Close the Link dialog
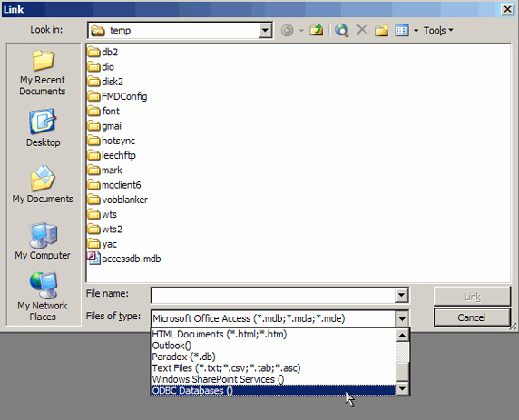Image resolution: width=519 pixels, height=420 pixels. pos(507,9)
